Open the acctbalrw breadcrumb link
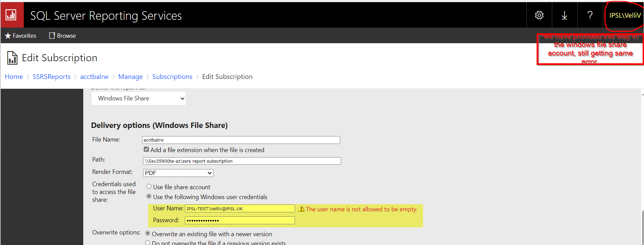The image size is (644, 245). [x=94, y=77]
